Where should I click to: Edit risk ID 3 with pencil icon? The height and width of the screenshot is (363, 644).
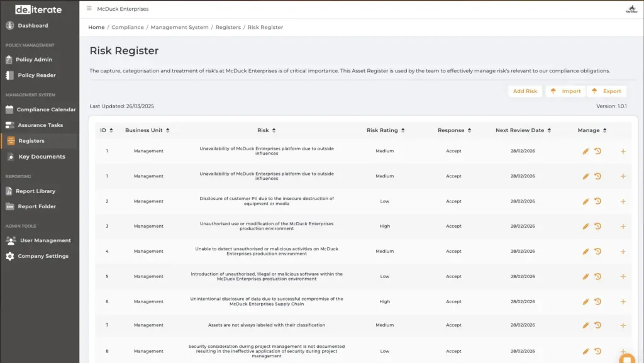click(586, 226)
